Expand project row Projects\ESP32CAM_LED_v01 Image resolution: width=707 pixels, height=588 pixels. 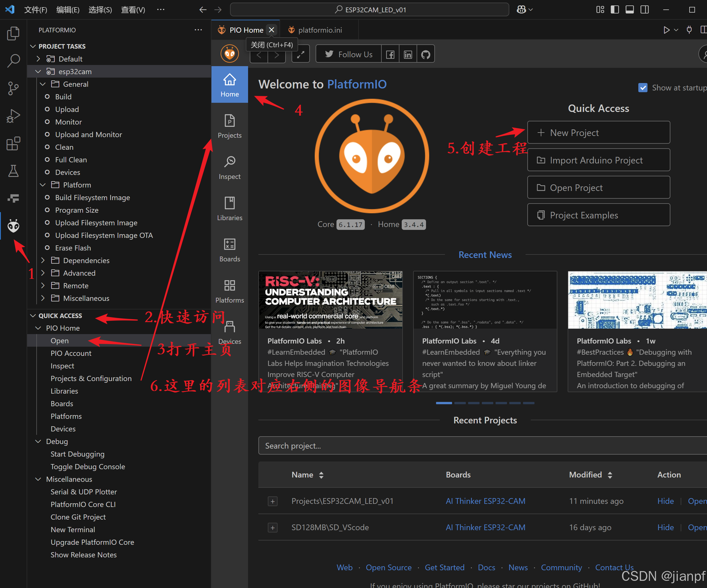click(273, 502)
